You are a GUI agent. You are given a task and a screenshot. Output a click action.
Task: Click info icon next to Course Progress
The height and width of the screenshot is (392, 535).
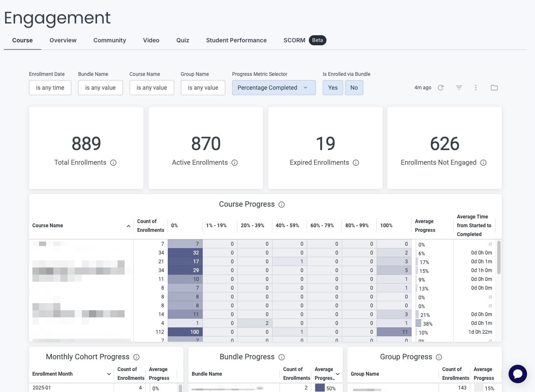(282, 205)
